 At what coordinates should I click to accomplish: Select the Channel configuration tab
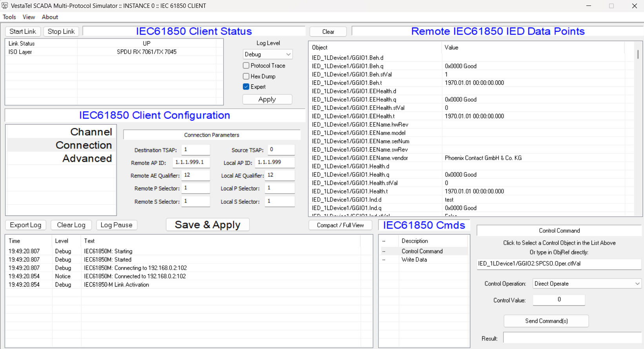(x=91, y=132)
